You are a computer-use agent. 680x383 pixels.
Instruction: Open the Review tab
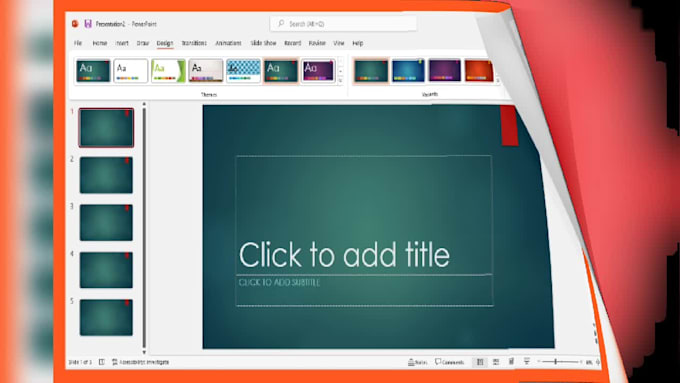tap(317, 43)
